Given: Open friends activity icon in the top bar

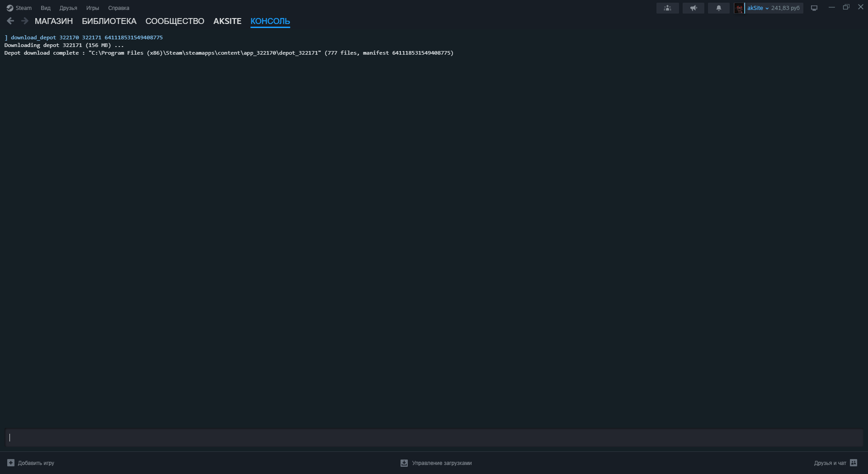Looking at the screenshot, I should (x=667, y=8).
